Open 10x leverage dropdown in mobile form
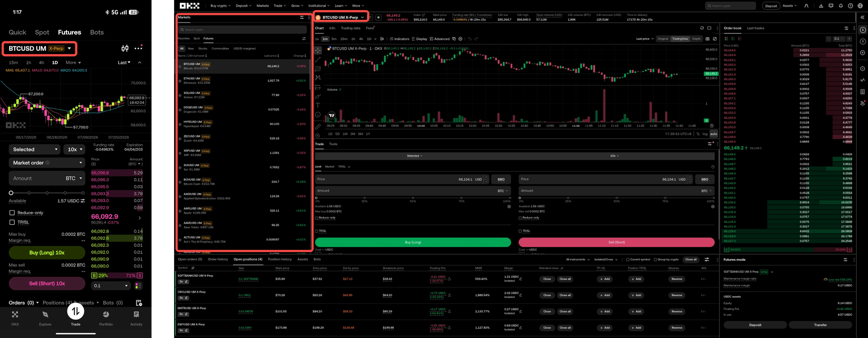 (x=75, y=149)
